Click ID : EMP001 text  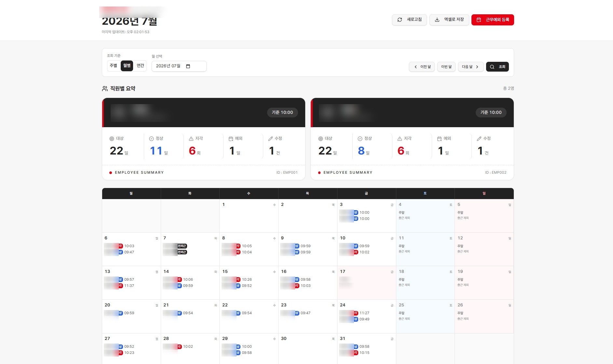[287, 172]
